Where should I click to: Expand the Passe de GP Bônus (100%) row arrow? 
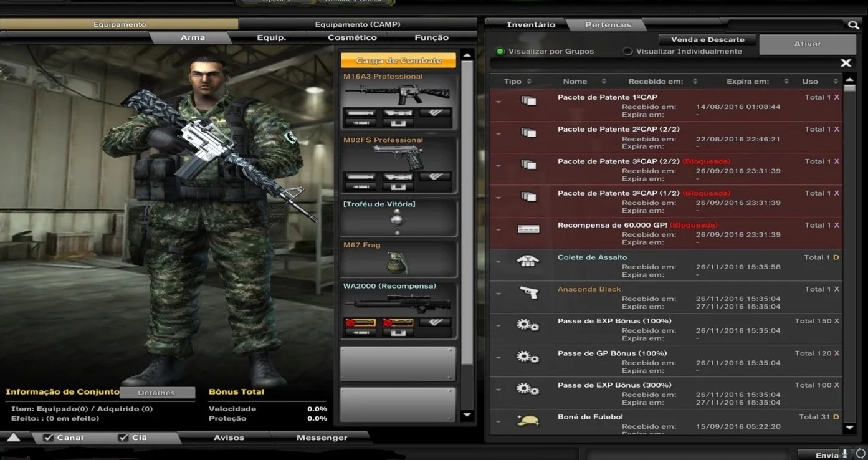[498, 358]
